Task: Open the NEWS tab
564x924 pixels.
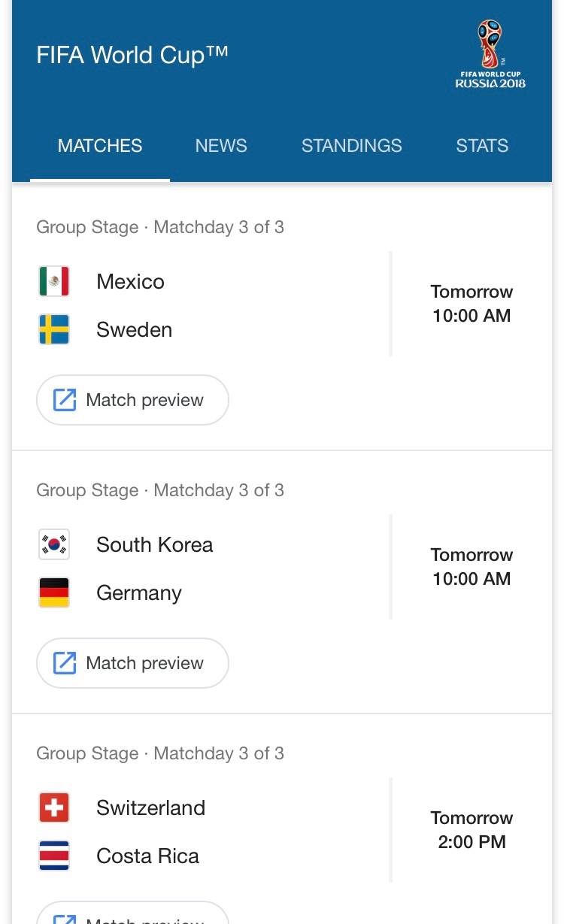Action: coord(221,146)
